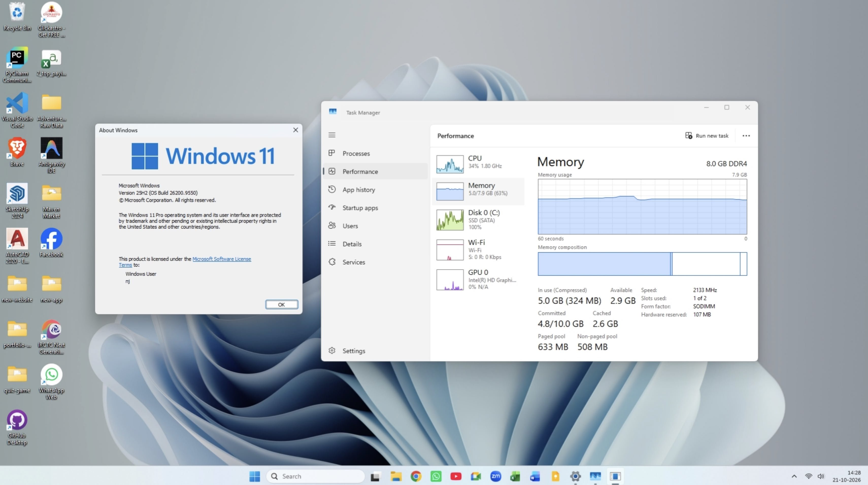The image size is (868, 485).
Task: Open the three-dot more options menu in Performance
Action: pos(746,136)
